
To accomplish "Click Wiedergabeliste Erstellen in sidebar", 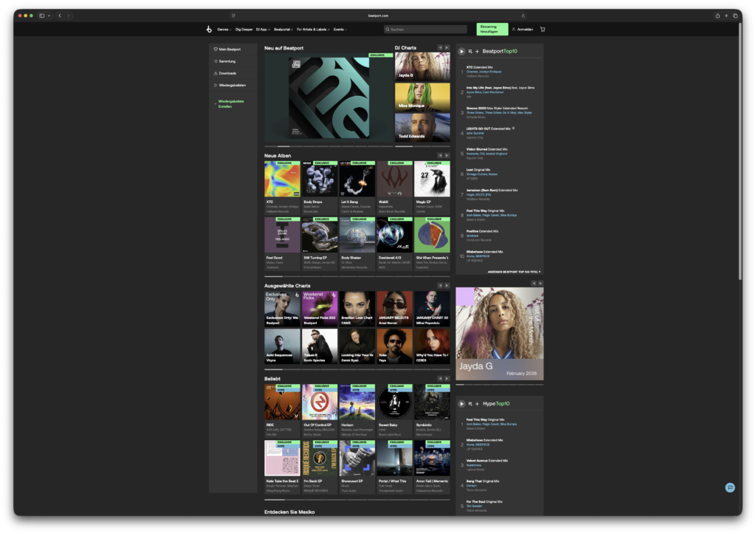I will coord(230,103).
